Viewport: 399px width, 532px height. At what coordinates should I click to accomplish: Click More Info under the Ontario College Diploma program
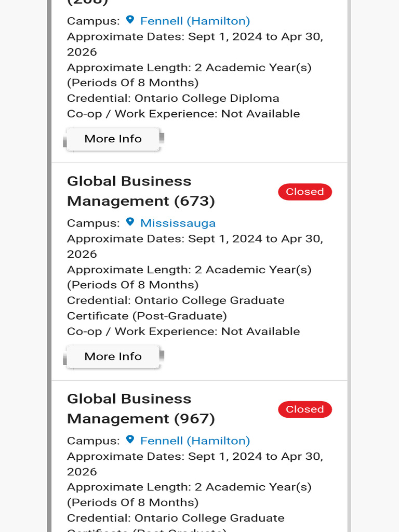click(x=113, y=139)
